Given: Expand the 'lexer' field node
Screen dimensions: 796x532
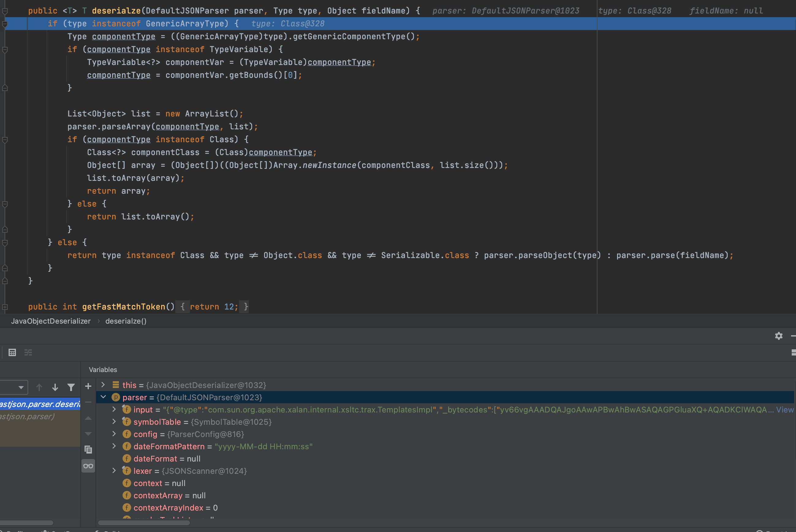Looking at the screenshot, I should pyautogui.click(x=114, y=471).
